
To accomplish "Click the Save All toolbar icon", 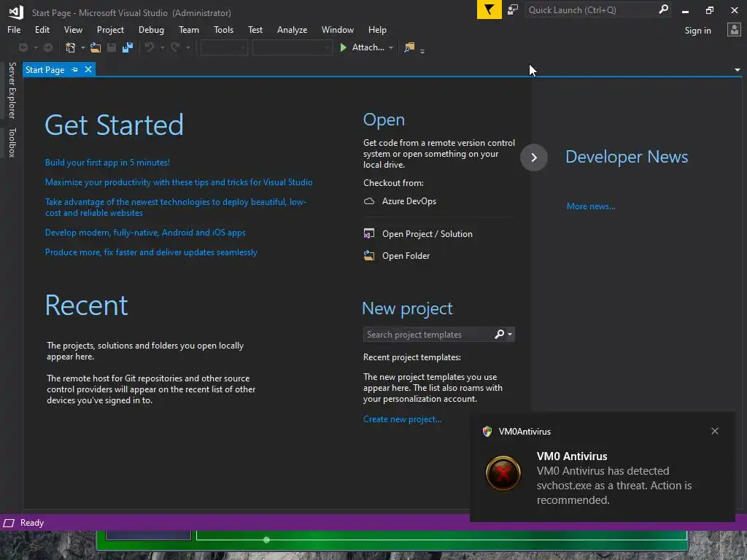I will tap(128, 47).
